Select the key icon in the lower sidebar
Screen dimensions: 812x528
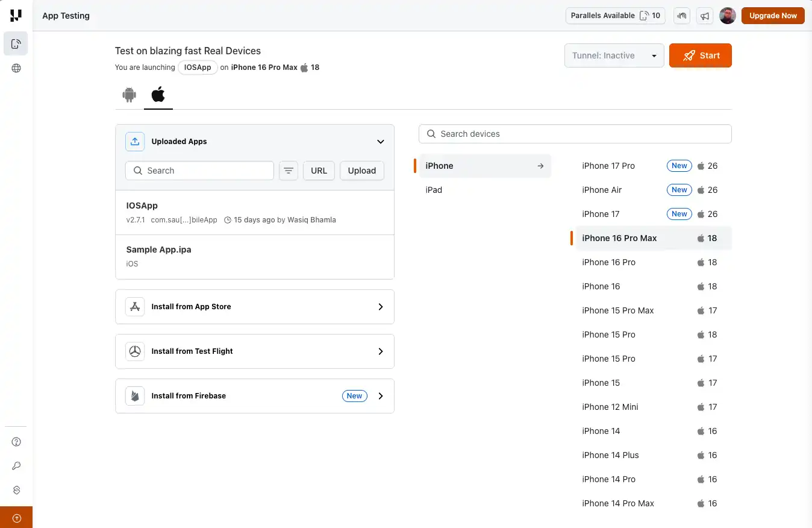(16, 465)
